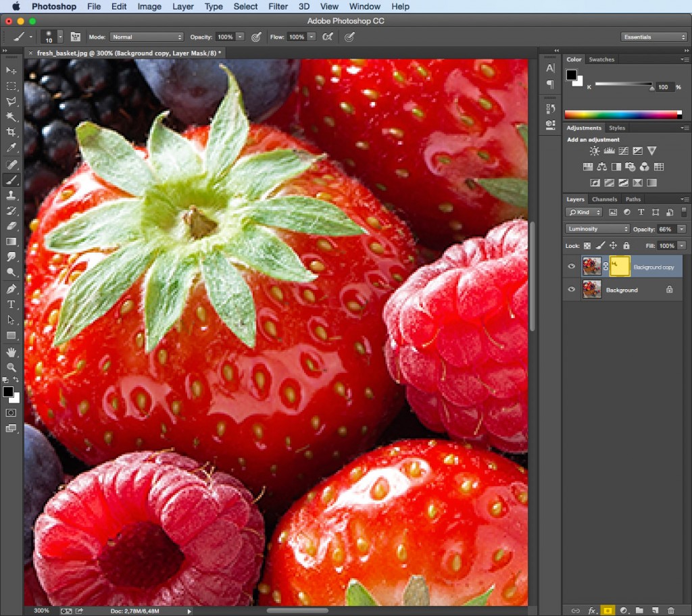Image resolution: width=692 pixels, height=616 pixels.
Task: Select the Brush tool in the toolbar
Action: [11, 180]
